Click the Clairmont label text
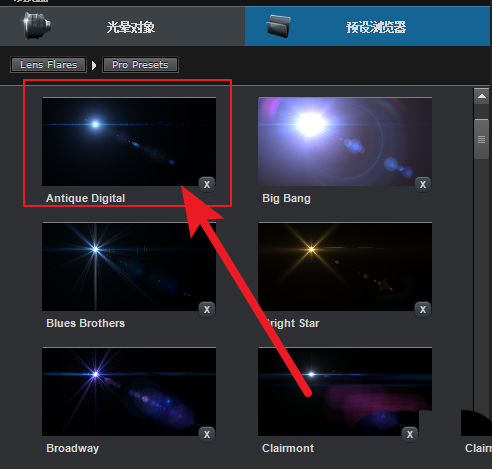Viewport: 492px width, 469px height. [288, 448]
